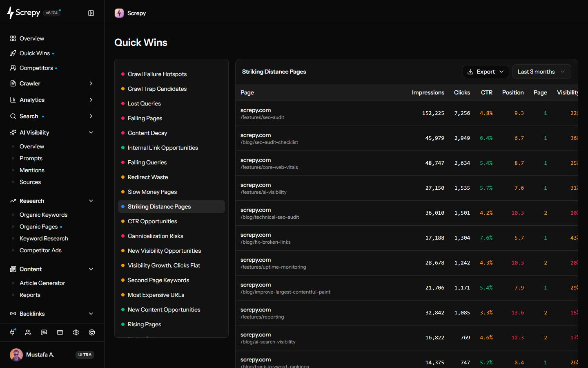Click the Overview grid icon in sidebar
This screenshot has width=588, height=368.
click(x=13, y=38)
